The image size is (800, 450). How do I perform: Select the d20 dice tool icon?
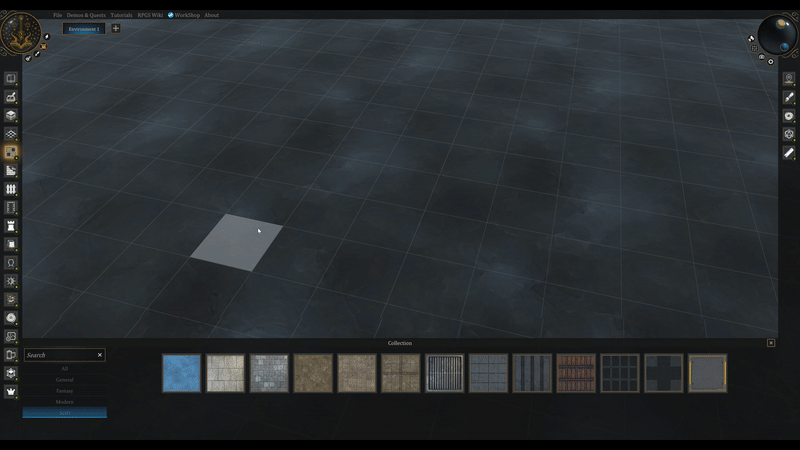[11, 373]
